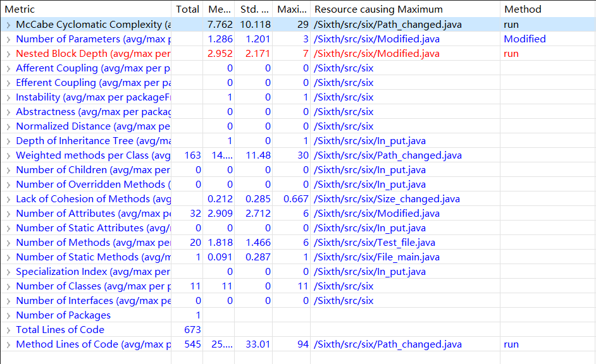Expand the Number of Overridden Methods row

coord(8,185)
